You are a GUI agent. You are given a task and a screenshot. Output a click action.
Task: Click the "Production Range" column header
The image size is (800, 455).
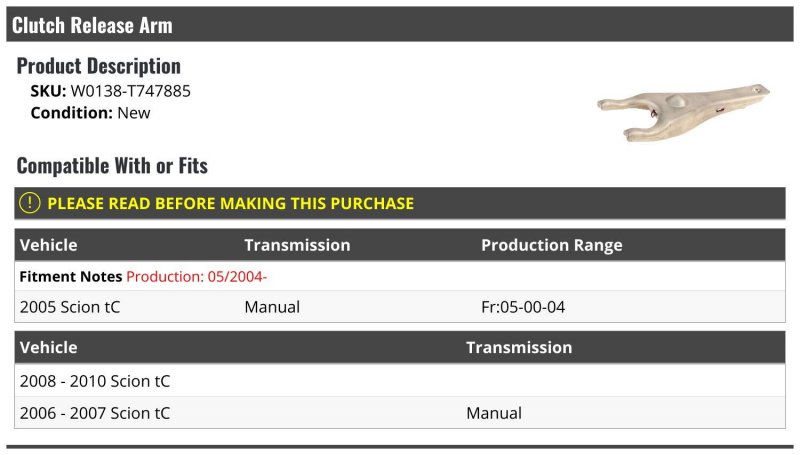coord(551,245)
